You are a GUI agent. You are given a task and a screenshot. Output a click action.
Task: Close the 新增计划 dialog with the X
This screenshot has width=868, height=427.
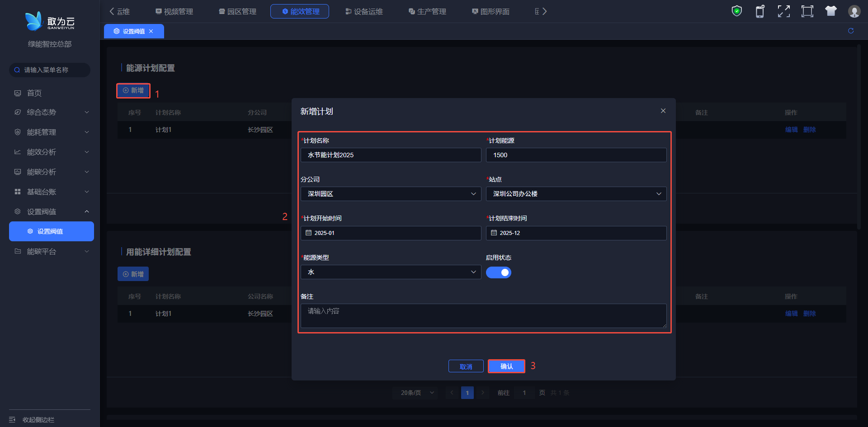tap(663, 111)
